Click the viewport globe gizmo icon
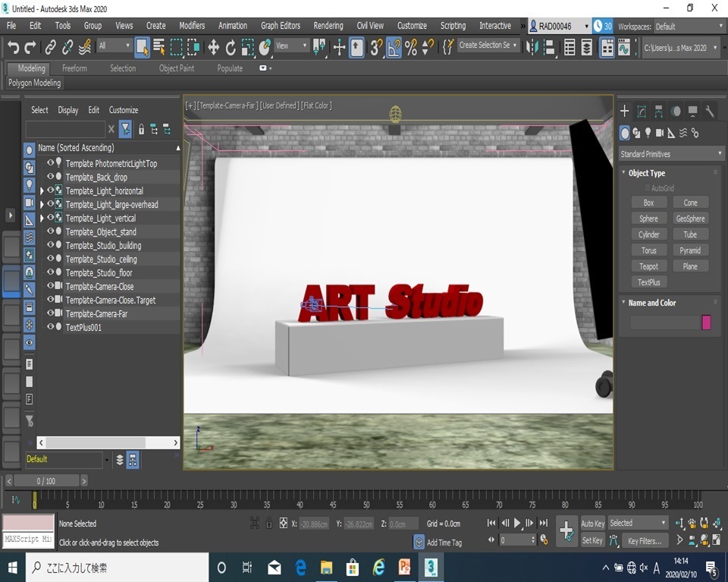Viewport: 728px width, 582px height. point(396,114)
